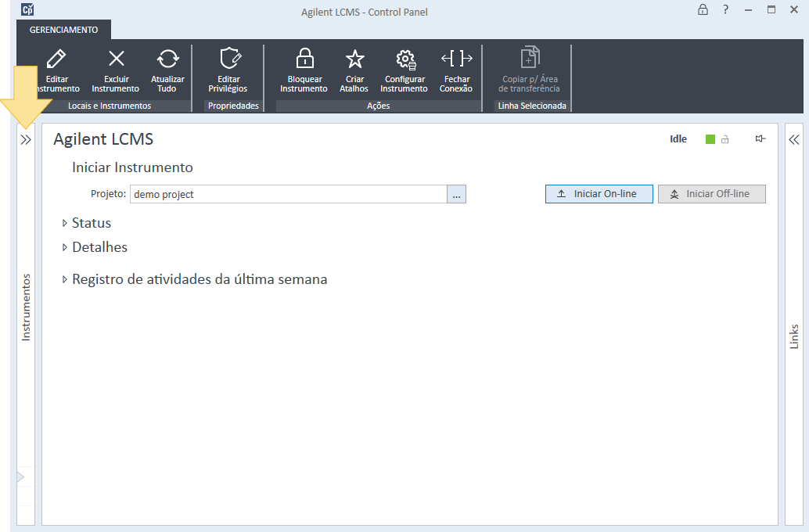Screen dimensions: 809x532
Task: Open Configurar Instrumento gear icon
Action: (x=406, y=59)
